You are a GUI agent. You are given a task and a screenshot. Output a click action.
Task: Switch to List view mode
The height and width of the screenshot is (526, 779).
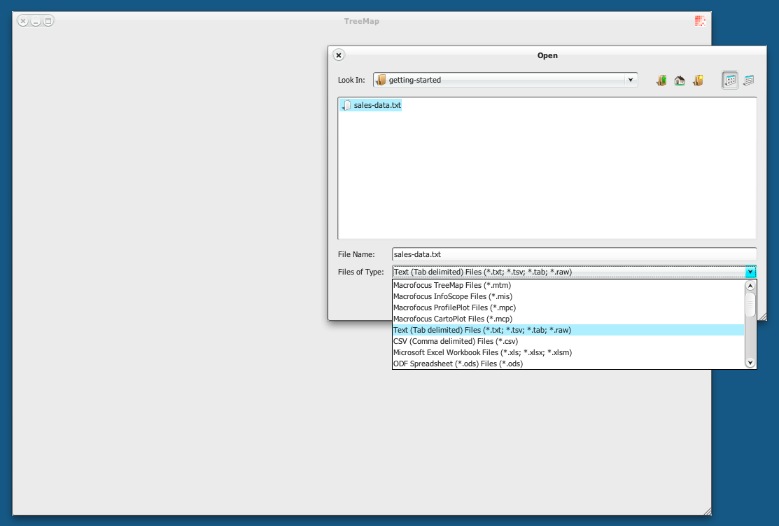click(730, 80)
